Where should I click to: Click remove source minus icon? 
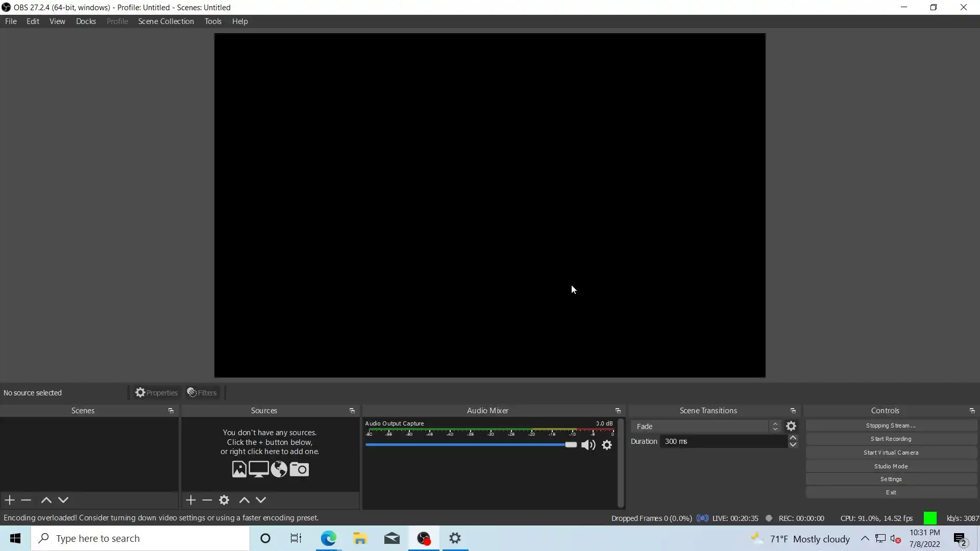(x=207, y=500)
